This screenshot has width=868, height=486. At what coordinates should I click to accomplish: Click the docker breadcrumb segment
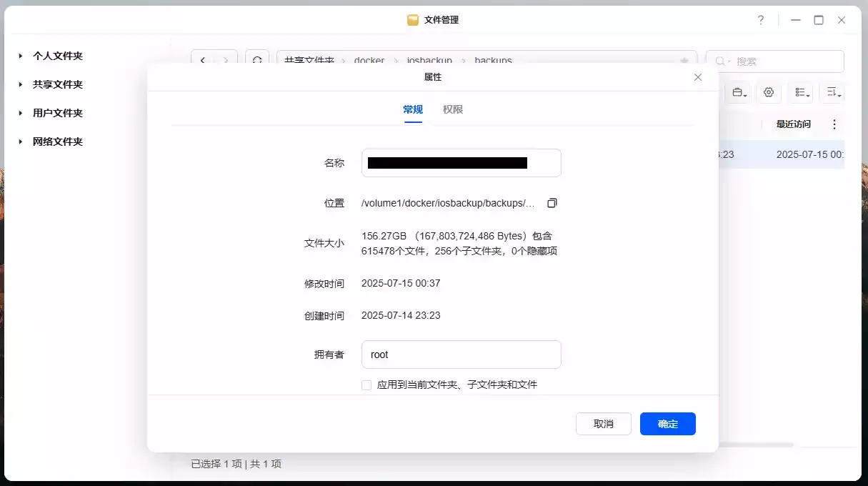tap(369, 61)
